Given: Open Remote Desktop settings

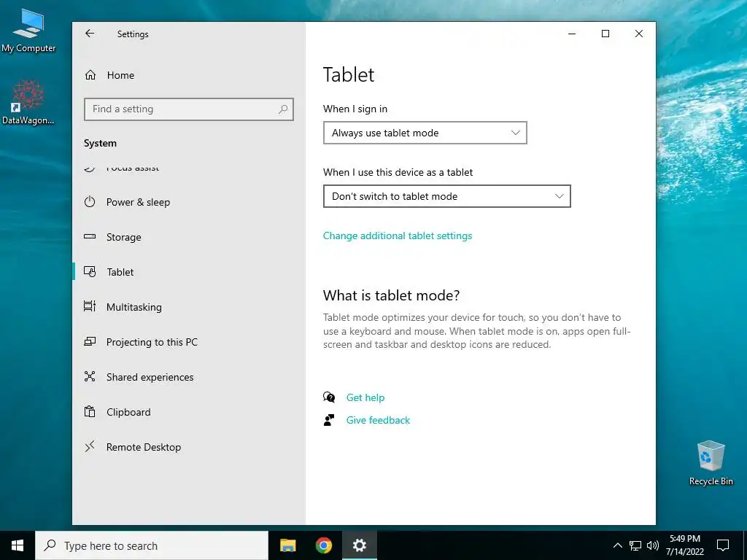Looking at the screenshot, I should coord(189,447).
